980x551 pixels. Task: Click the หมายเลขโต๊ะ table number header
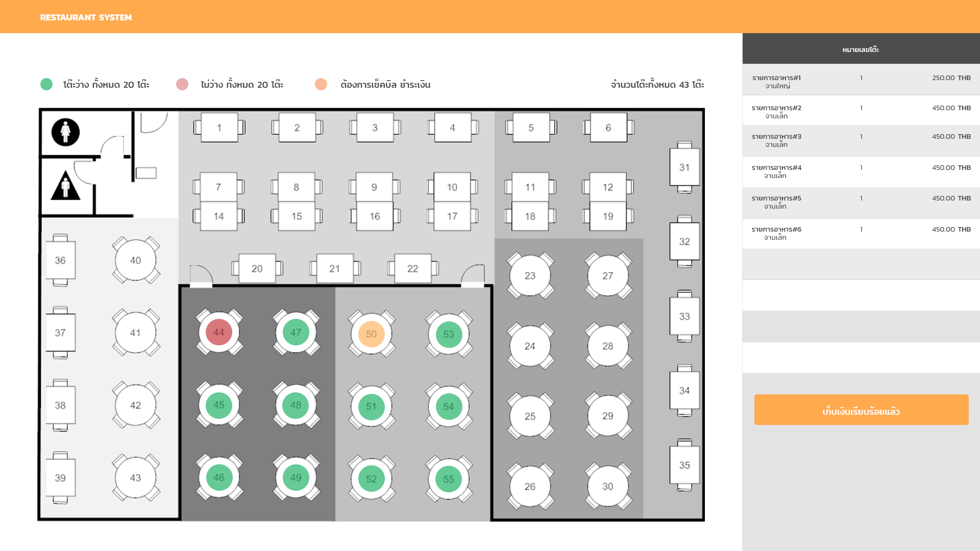[861, 49]
